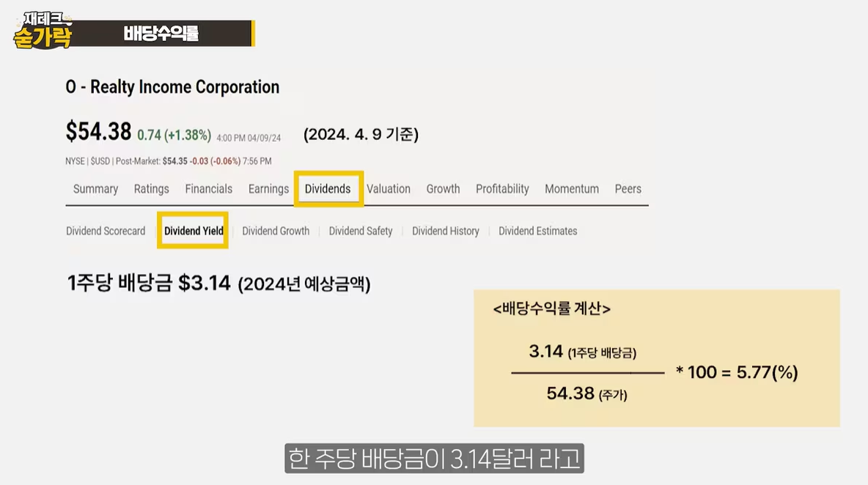The width and height of the screenshot is (868, 485).
Task: Click the 배당수익률 title banner
Action: click(161, 33)
